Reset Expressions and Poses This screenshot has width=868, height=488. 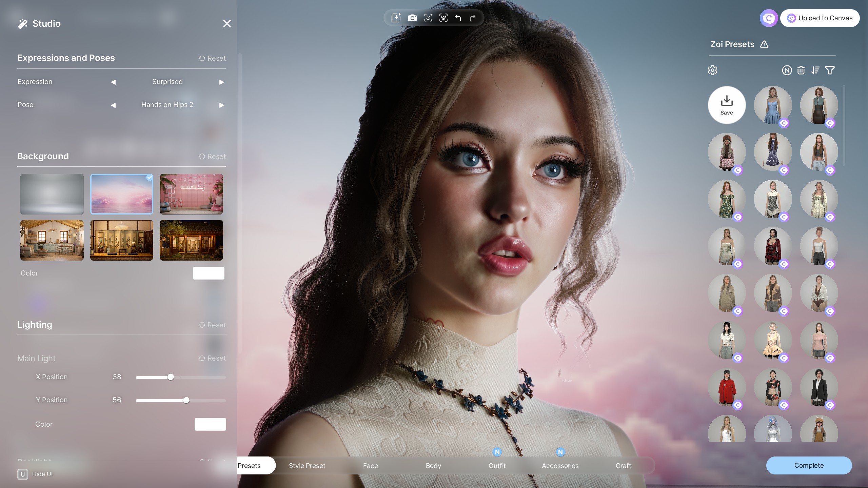pos(212,58)
